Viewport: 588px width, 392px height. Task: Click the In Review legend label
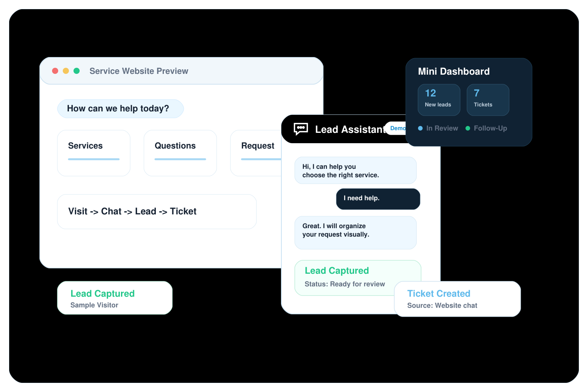(x=442, y=128)
